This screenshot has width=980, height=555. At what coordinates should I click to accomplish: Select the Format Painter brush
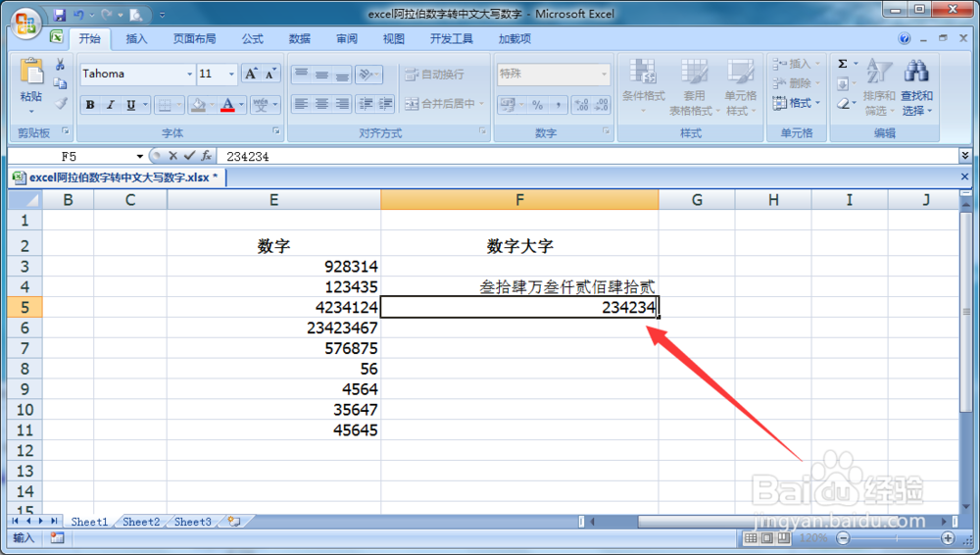[x=60, y=103]
